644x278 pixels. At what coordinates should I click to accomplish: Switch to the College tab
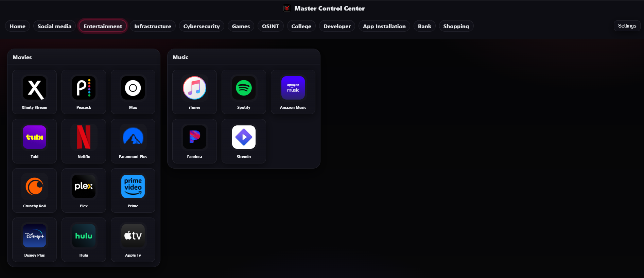click(301, 26)
